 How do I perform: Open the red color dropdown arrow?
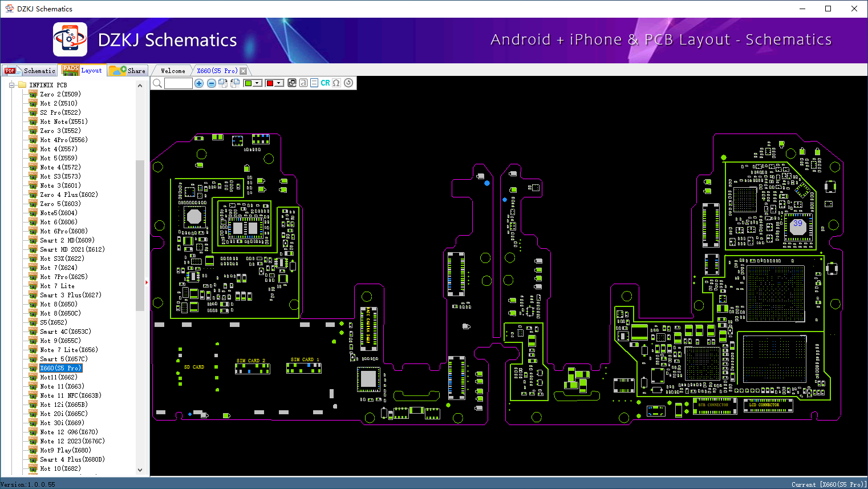pos(279,83)
